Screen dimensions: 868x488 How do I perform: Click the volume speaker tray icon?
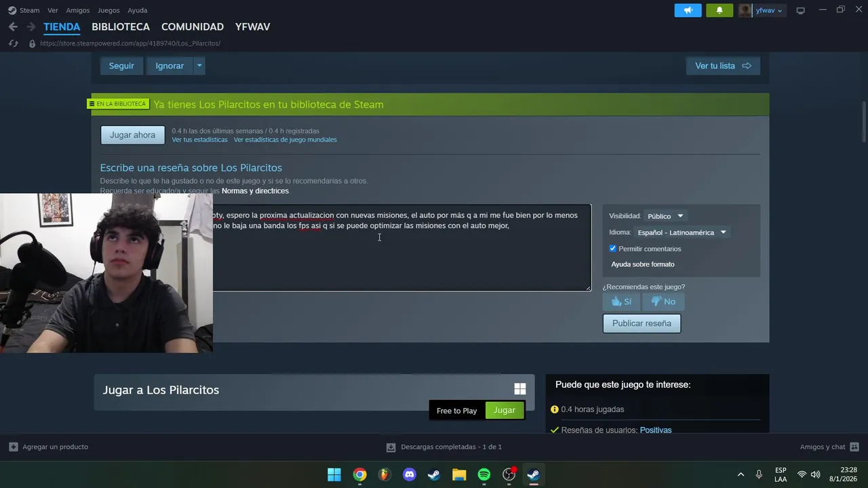click(815, 474)
